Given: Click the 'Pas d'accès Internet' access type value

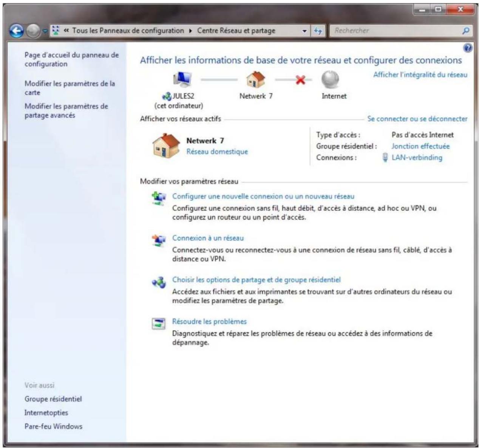Looking at the screenshot, I should [x=422, y=135].
